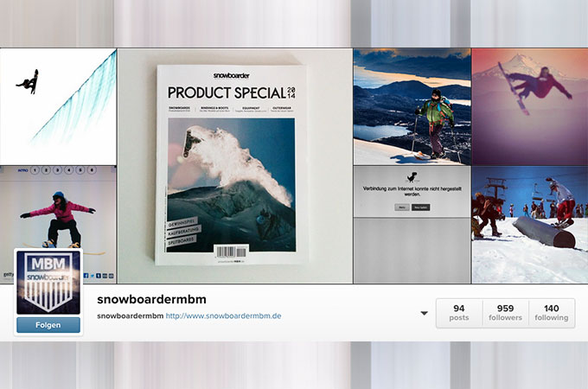
Task: Expand the dropdown arrow beside the post stats
Action: pyautogui.click(x=424, y=313)
